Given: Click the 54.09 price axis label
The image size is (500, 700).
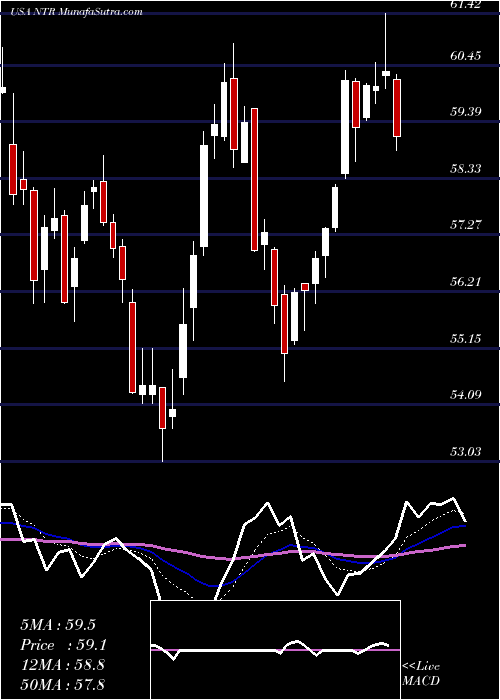Looking at the screenshot, I should click(x=467, y=395).
